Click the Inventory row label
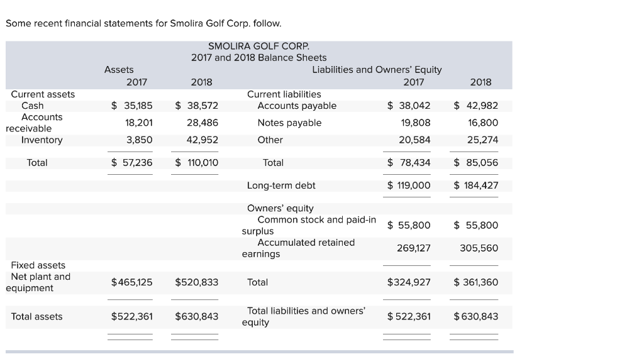644x359 pixels. (x=42, y=140)
